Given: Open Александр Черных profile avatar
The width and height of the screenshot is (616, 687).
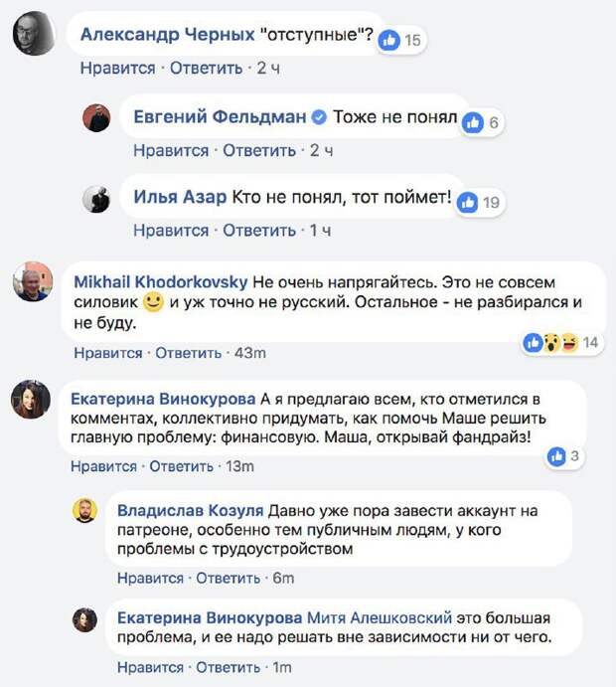Looking at the screenshot, I should tap(34, 34).
